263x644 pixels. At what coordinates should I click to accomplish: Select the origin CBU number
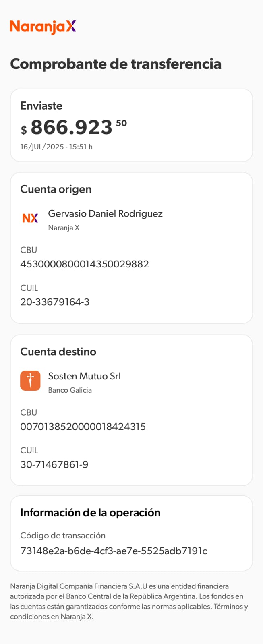(x=85, y=264)
